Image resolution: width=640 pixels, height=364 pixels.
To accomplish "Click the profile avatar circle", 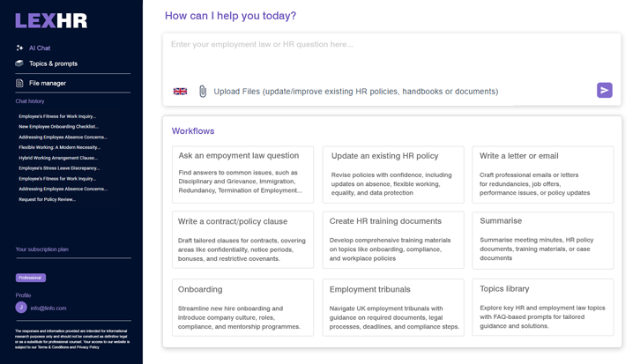I will pyautogui.click(x=21, y=308).
